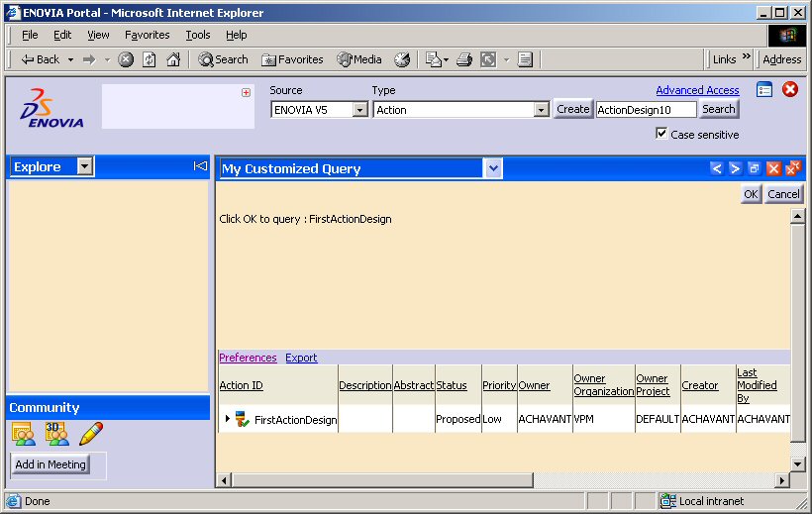Click the Refresh page icon
The image size is (812, 514).
pos(150,59)
